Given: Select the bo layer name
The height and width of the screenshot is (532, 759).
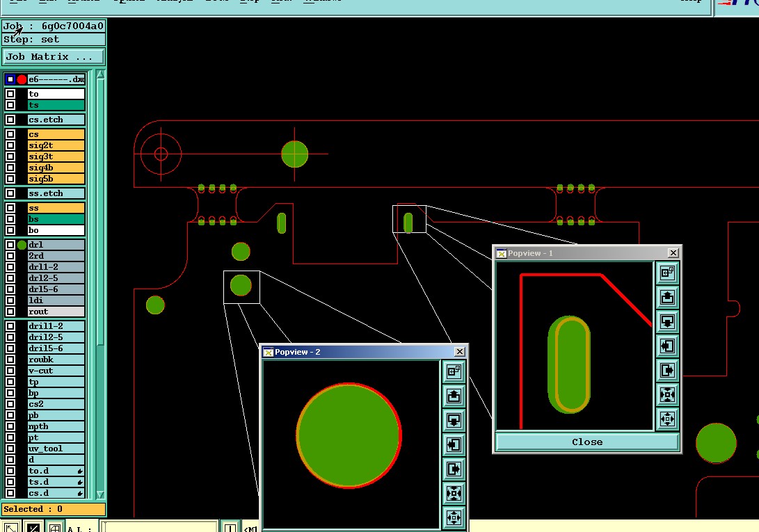Looking at the screenshot, I should pyautogui.click(x=56, y=230).
